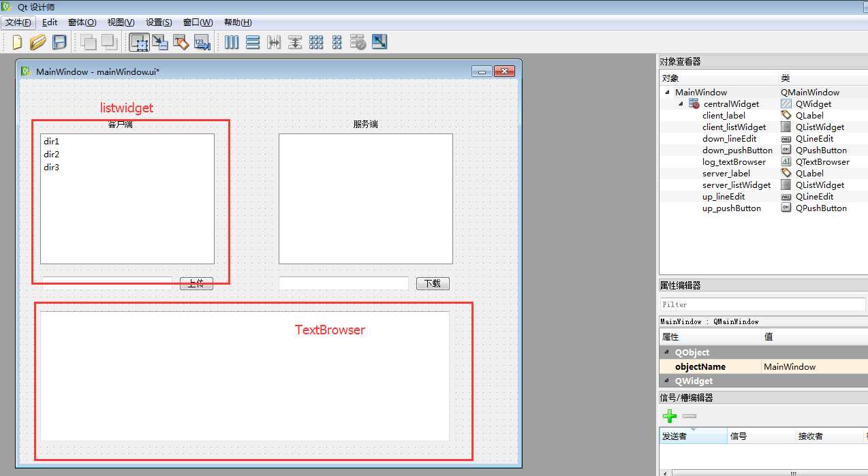
Task: Collapse the QWidget property group
Action: [667, 381]
